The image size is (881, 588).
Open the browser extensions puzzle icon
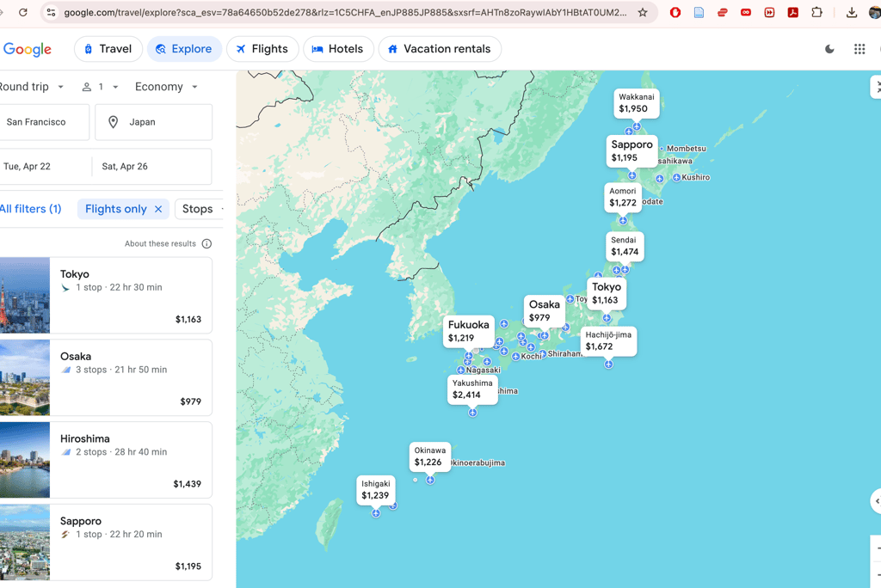coord(817,12)
